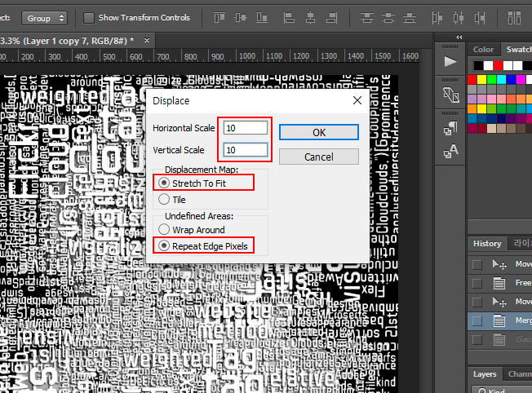Switch to Layers panel tab
Image resolution: width=532 pixels, height=393 pixels.
click(x=485, y=374)
